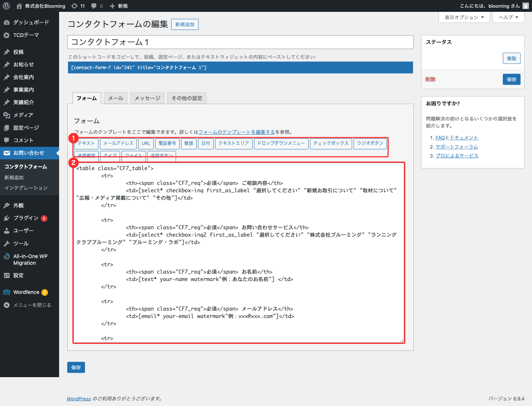
Task: Click the 削除 delete link
Action: [430, 79]
